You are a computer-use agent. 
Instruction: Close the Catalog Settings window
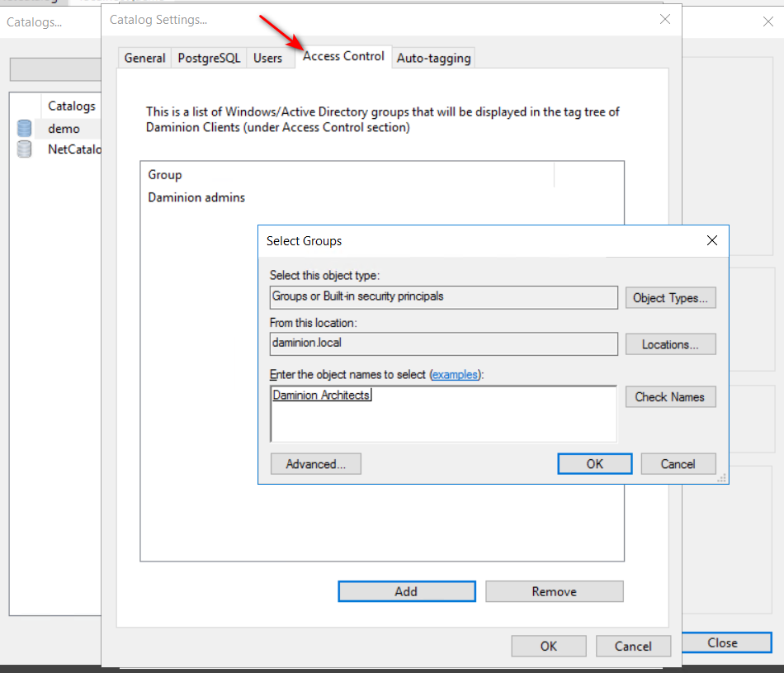coord(665,19)
